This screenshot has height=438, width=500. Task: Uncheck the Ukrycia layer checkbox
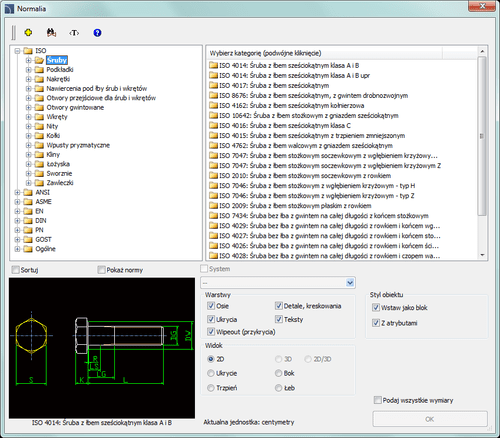(211, 319)
